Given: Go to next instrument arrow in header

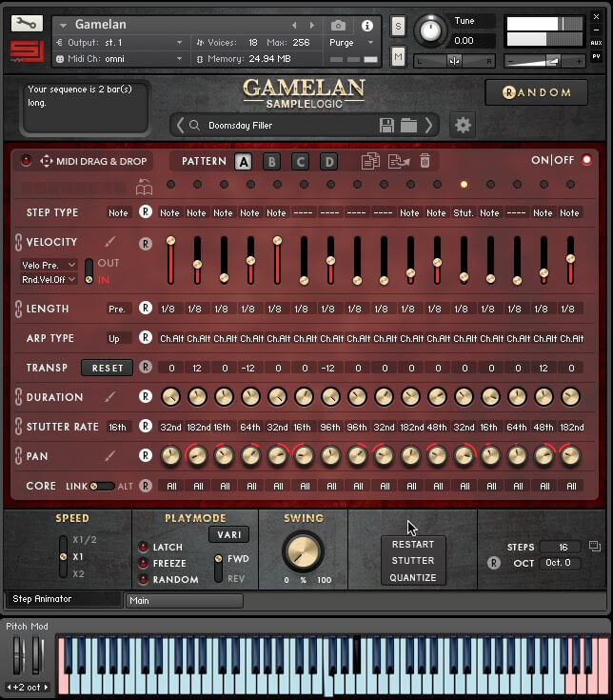Looking at the screenshot, I should 312,26.
